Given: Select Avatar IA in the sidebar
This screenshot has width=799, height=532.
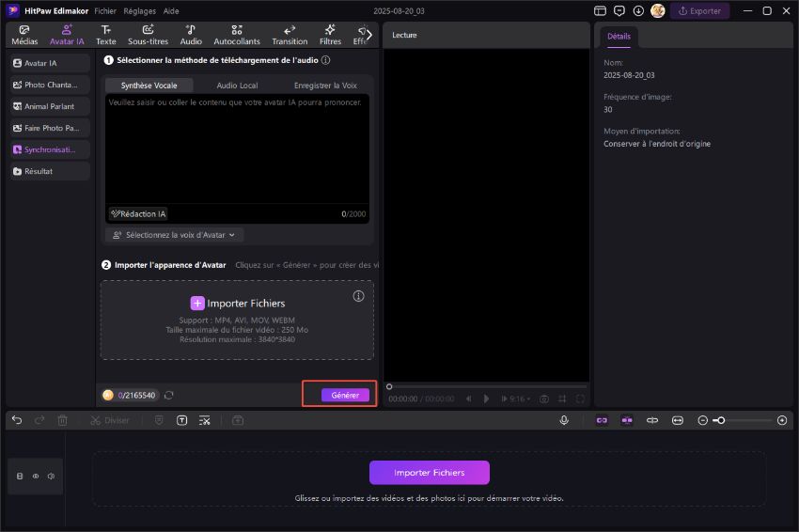Looking at the screenshot, I should pos(50,63).
